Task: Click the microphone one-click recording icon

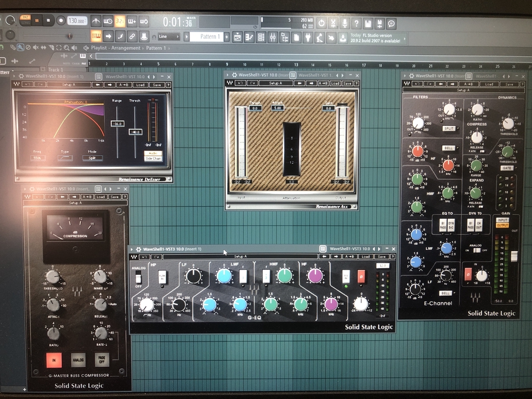Action: click(345, 23)
